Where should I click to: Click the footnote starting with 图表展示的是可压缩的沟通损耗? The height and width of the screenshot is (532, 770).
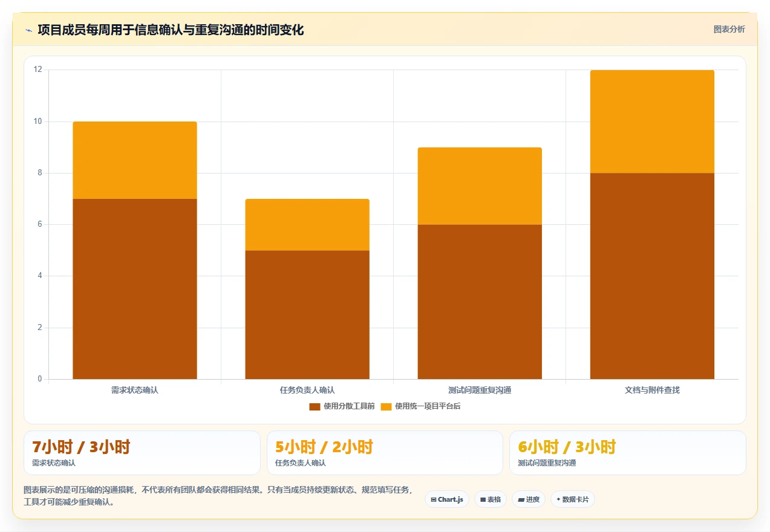218,496
